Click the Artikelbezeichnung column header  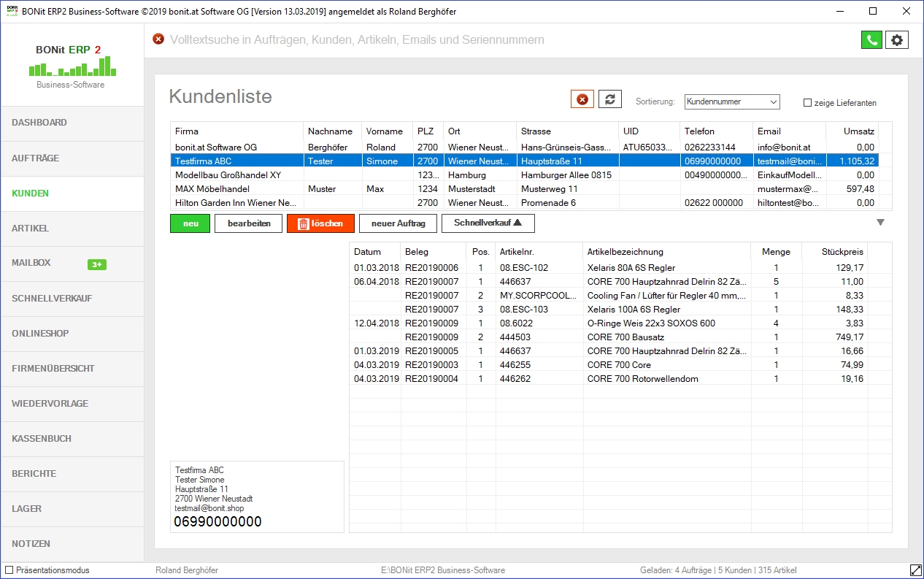pyautogui.click(x=667, y=252)
